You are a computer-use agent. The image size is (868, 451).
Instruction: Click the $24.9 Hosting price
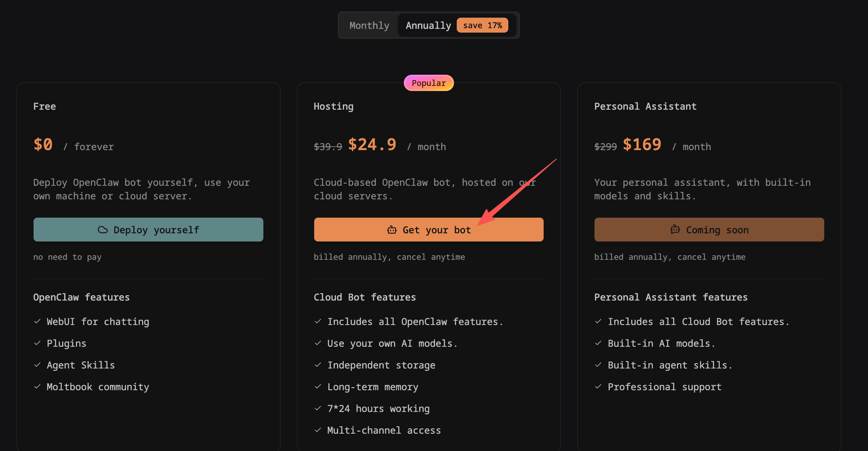pos(372,145)
